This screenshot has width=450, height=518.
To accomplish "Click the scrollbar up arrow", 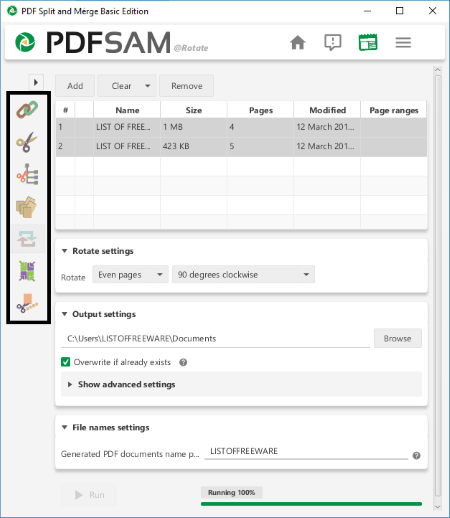I will pos(438,70).
